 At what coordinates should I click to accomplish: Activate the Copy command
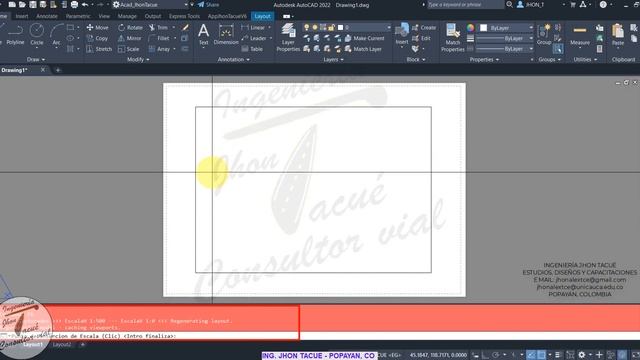[97, 38]
